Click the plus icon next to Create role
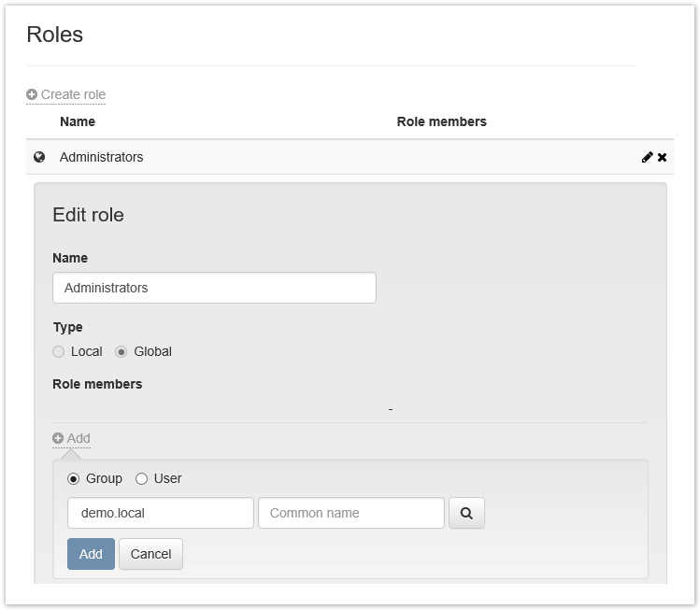700x610 pixels. (32, 94)
